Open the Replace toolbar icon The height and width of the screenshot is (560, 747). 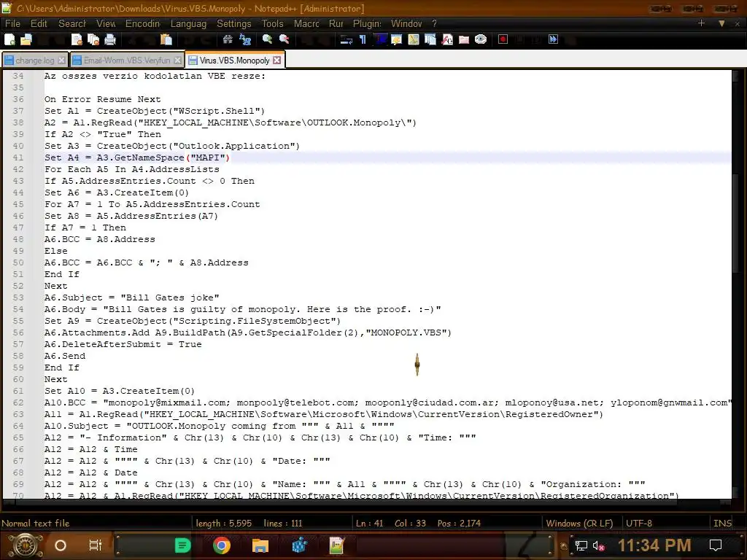tap(245, 39)
